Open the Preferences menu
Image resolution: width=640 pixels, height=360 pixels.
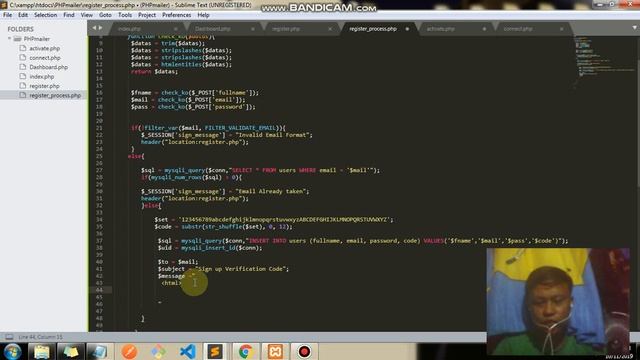(176, 15)
